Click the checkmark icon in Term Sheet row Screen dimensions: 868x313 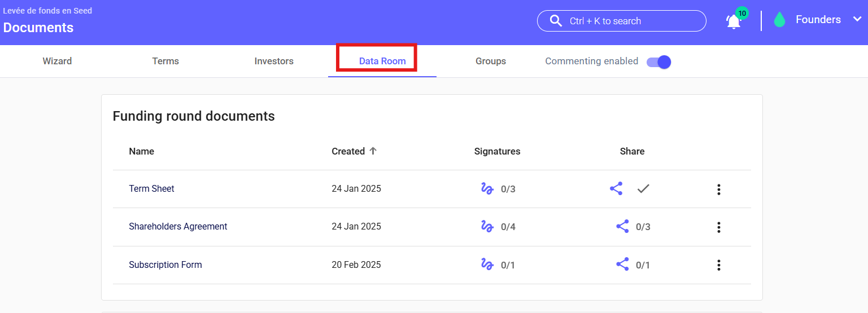(x=643, y=189)
